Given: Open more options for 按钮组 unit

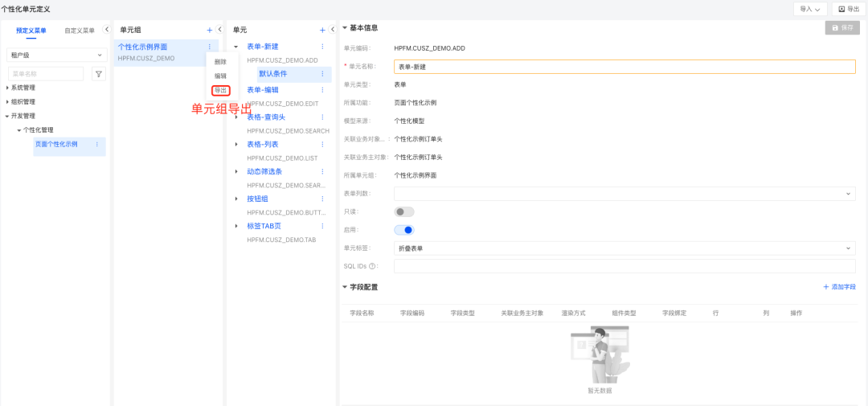Looking at the screenshot, I should 323,199.
